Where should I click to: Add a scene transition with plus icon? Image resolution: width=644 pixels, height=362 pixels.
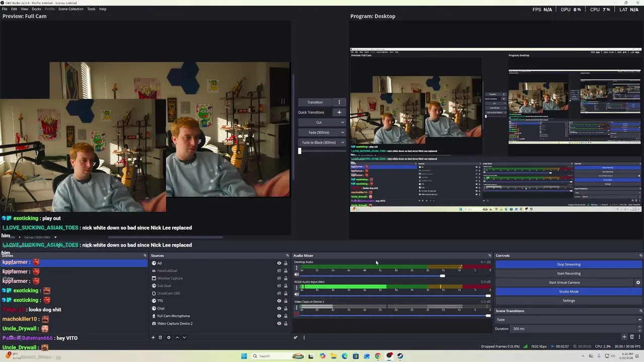[x=624, y=337]
